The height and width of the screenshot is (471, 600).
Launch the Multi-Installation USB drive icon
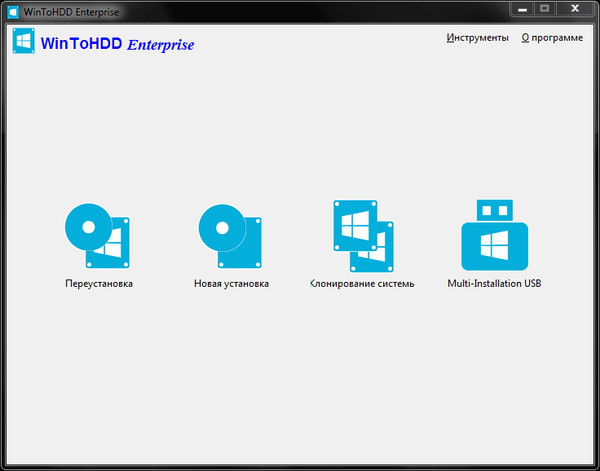(x=494, y=236)
